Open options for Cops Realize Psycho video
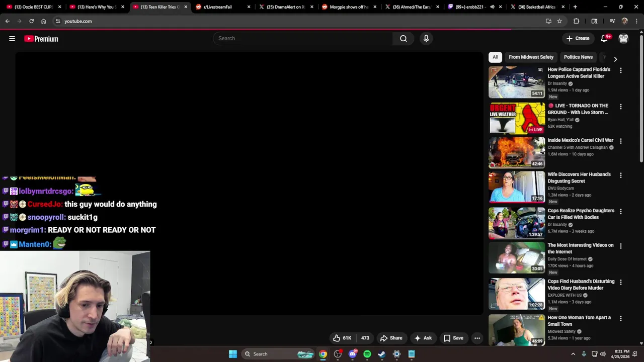644x362 pixels. click(x=620, y=212)
